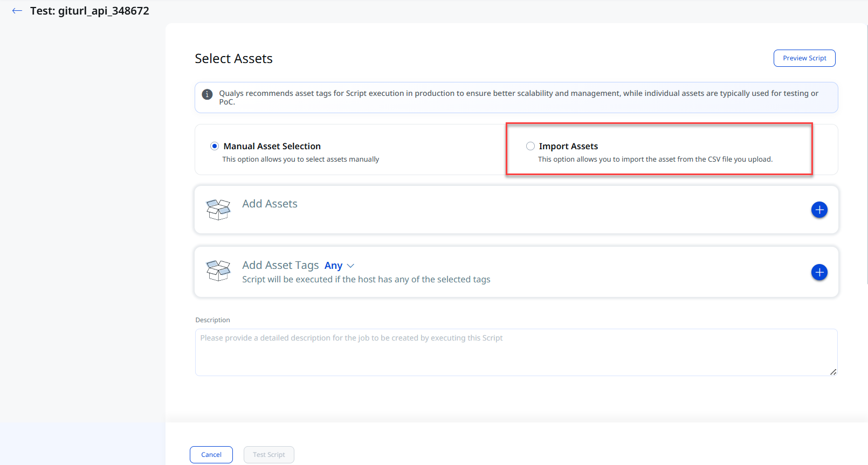
Task: Open the Any dropdown for asset tags
Action: tap(339, 266)
